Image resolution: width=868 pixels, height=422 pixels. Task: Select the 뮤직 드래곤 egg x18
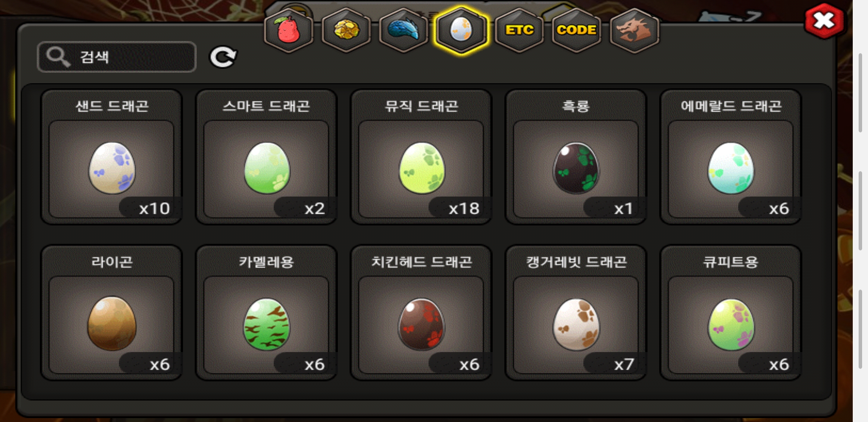click(421, 157)
